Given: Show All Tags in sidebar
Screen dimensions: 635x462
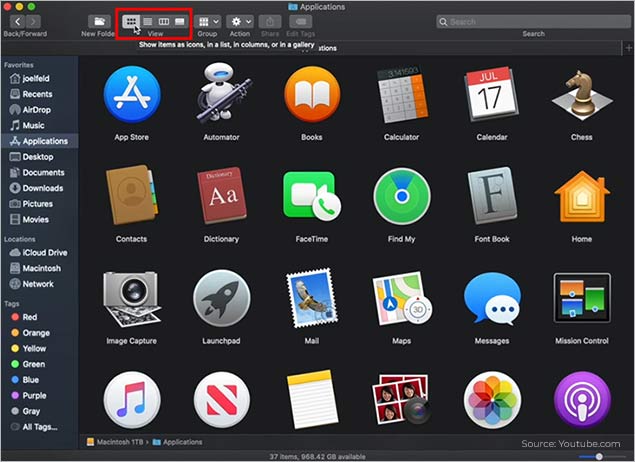Looking at the screenshot, I should point(40,427).
